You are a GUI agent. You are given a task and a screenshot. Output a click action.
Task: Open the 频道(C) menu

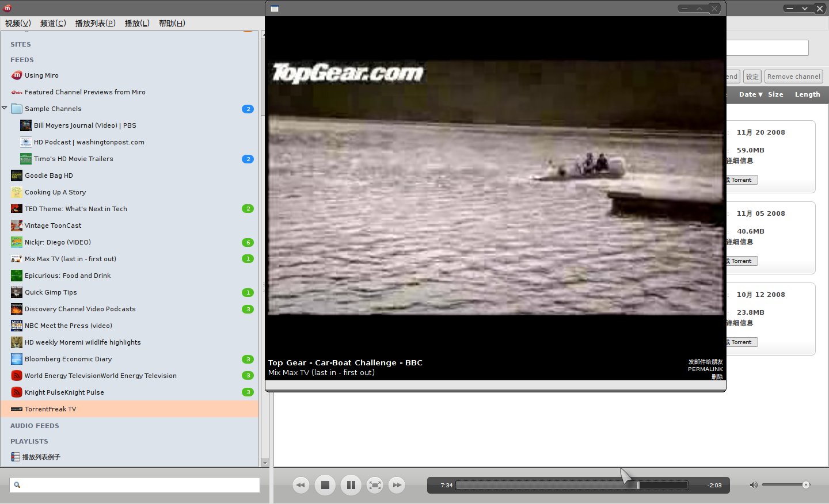[53, 24]
